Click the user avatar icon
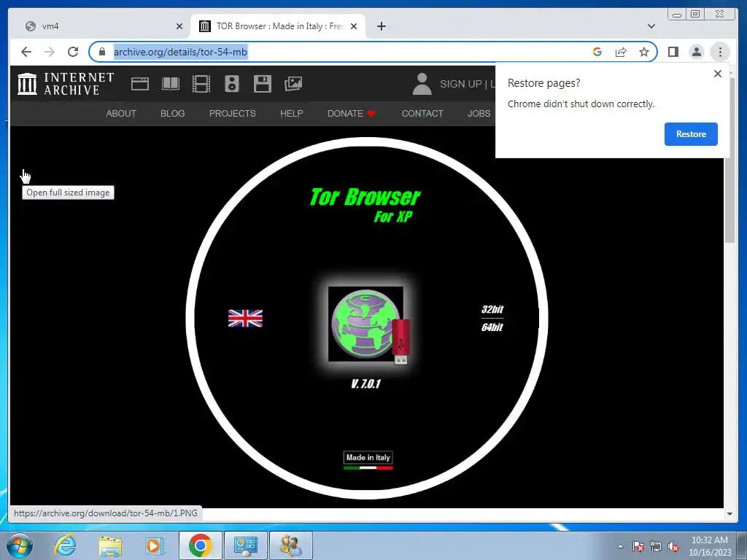 [422, 84]
